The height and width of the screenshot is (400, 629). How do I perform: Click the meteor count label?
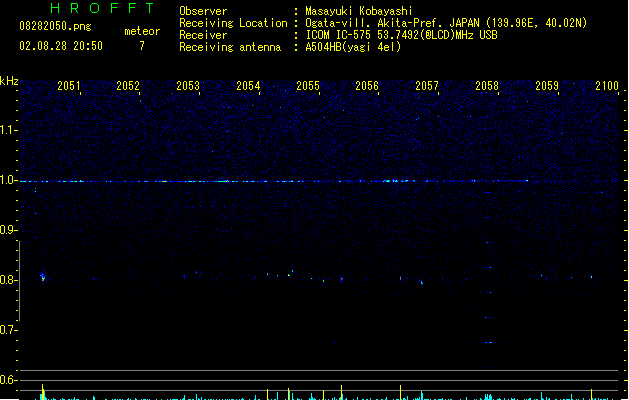(x=142, y=31)
